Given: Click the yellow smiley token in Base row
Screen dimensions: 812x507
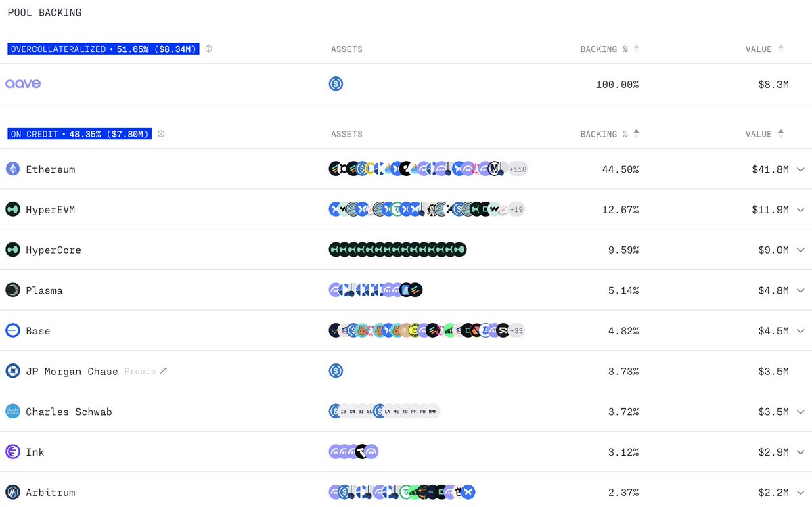Looking at the screenshot, I should click(x=415, y=331).
